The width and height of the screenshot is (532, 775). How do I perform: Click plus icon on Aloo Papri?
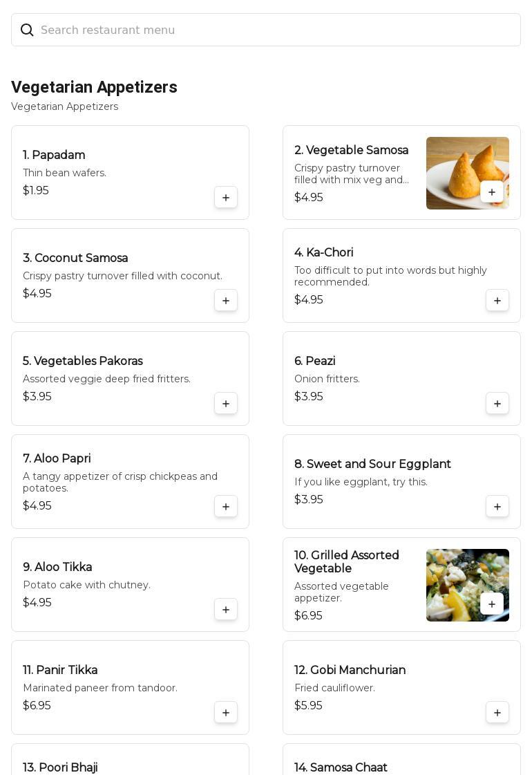[x=226, y=507]
